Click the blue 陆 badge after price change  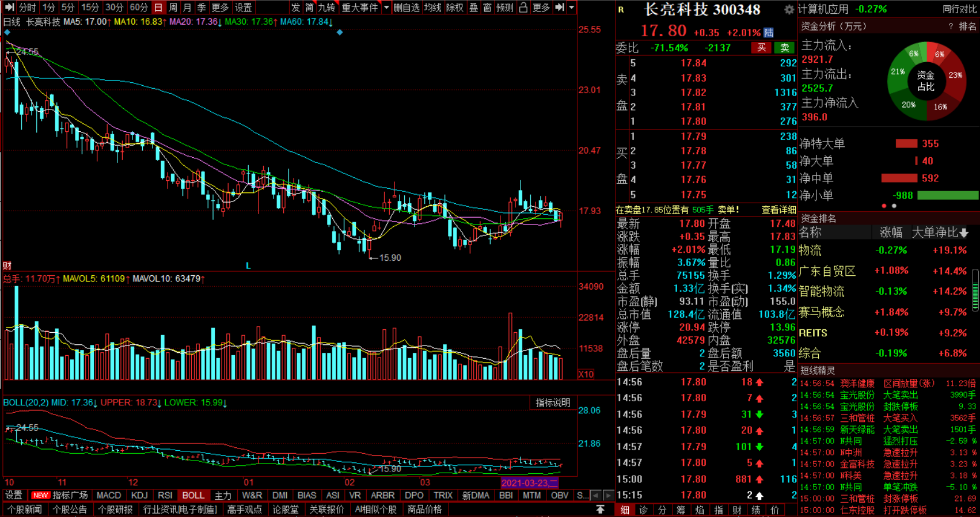click(769, 33)
